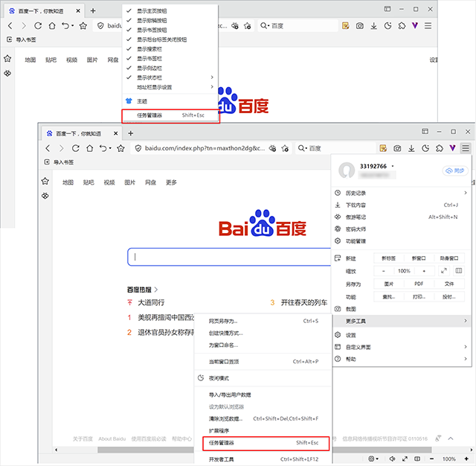Uncheck 显示撤销按钮 option

click(x=170, y=20)
